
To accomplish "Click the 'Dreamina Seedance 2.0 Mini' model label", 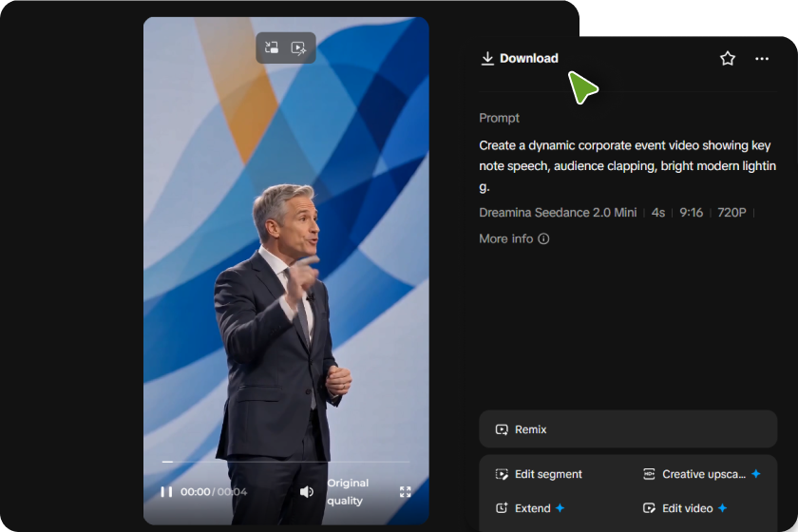I will tap(558, 212).
